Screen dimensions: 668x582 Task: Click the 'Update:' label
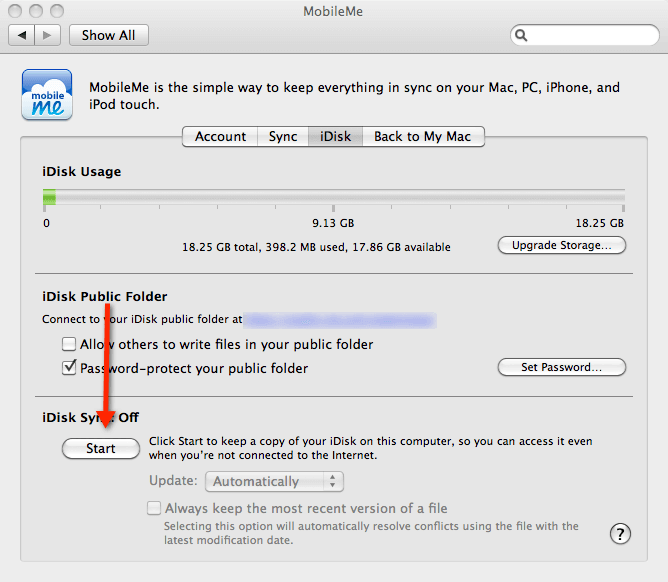click(173, 481)
